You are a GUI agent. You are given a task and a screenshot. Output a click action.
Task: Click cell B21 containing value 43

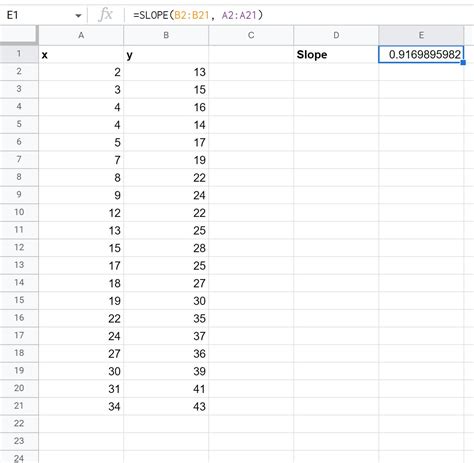point(166,406)
